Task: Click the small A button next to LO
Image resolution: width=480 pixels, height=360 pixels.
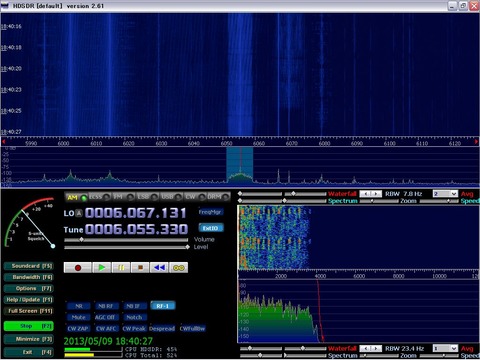Action: [79, 213]
